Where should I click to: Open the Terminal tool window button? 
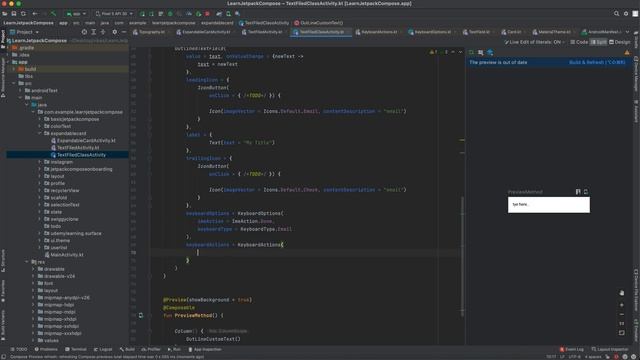tap(76, 349)
